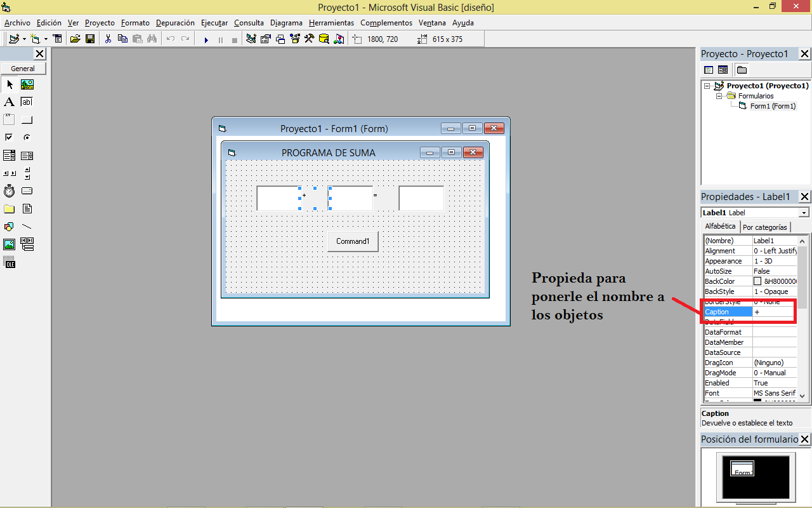This screenshot has height=508, width=812.
Task: Open the BackColor color value in Propiedades
Action: [x=774, y=281]
